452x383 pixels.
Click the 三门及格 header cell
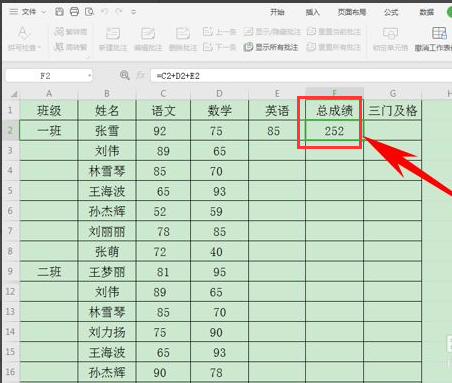pyautogui.click(x=393, y=110)
